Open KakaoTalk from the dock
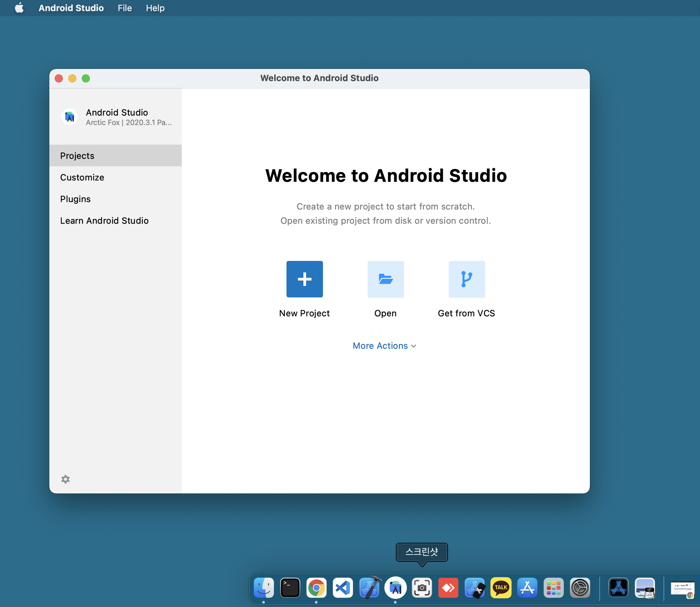The width and height of the screenshot is (700, 607). pyautogui.click(x=501, y=588)
